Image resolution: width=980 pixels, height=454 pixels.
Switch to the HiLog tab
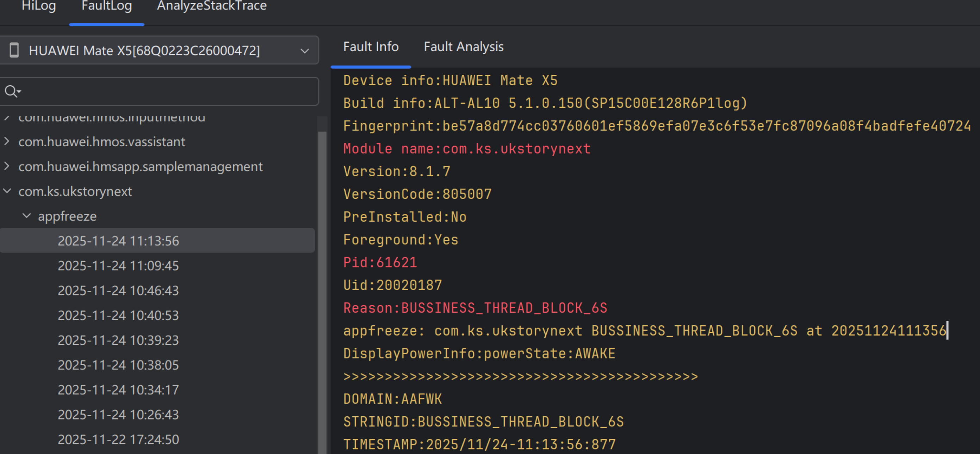pos(38,6)
